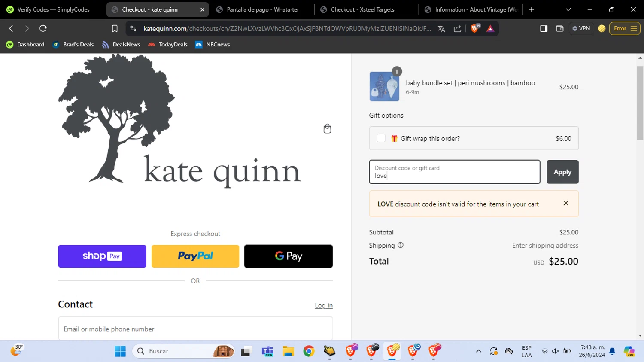
Task: Open the Error menu button
Action: pos(625,29)
